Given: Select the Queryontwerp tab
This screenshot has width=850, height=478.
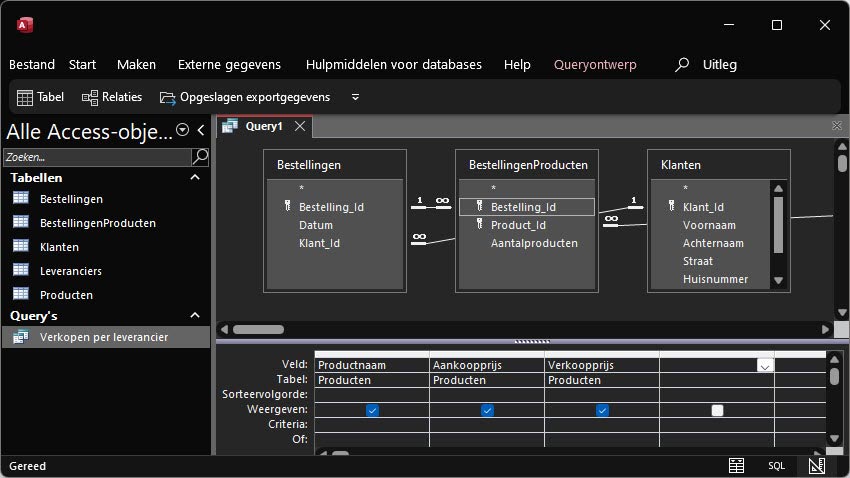Looking at the screenshot, I should coord(595,64).
